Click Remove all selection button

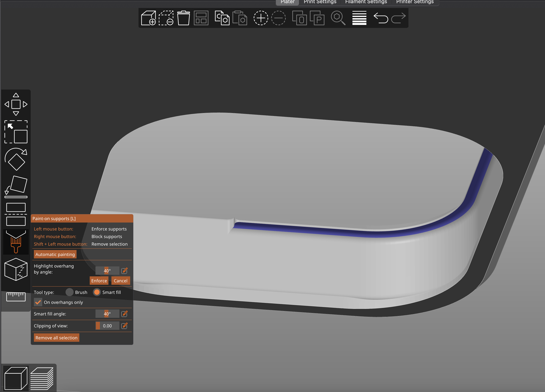[x=56, y=337]
